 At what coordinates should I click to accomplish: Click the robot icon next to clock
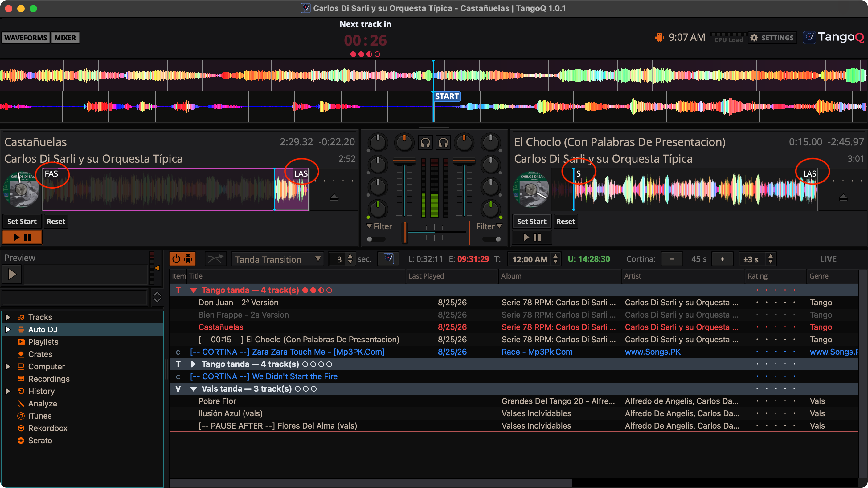(x=659, y=37)
